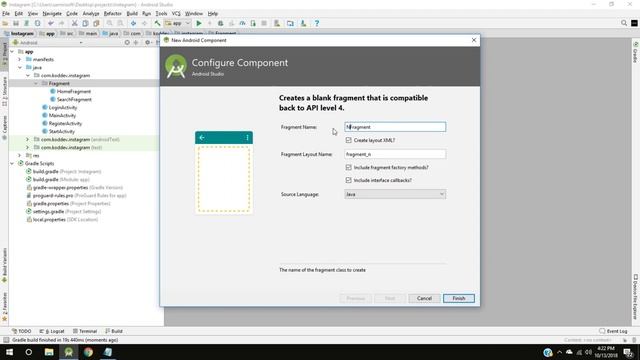Click the Project settings gear icon
The width and height of the screenshot is (640, 360).
pyautogui.click(x=147, y=42)
